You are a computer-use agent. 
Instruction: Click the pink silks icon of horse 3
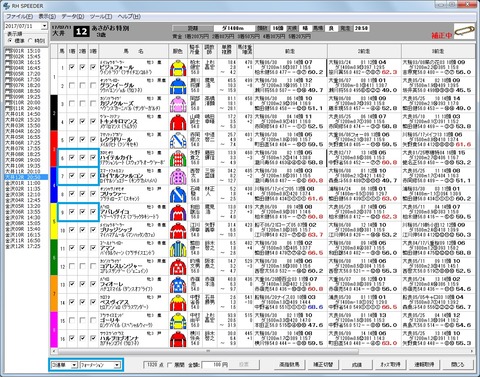178,104
